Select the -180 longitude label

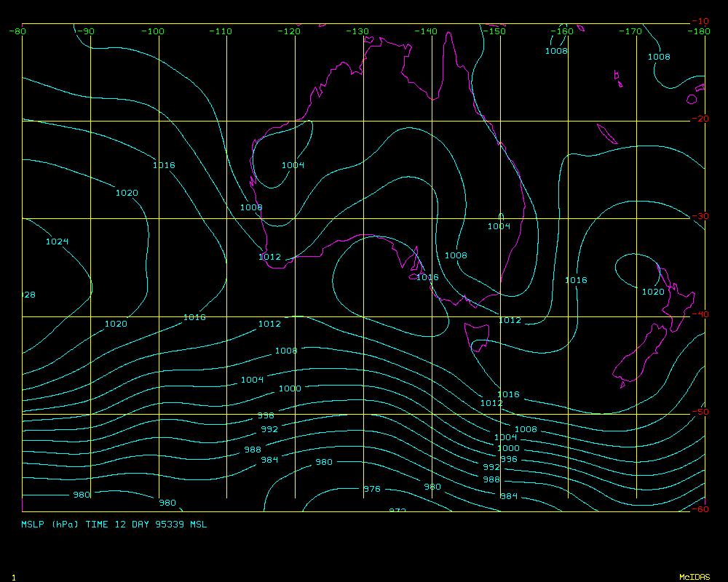tap(700, 31)
